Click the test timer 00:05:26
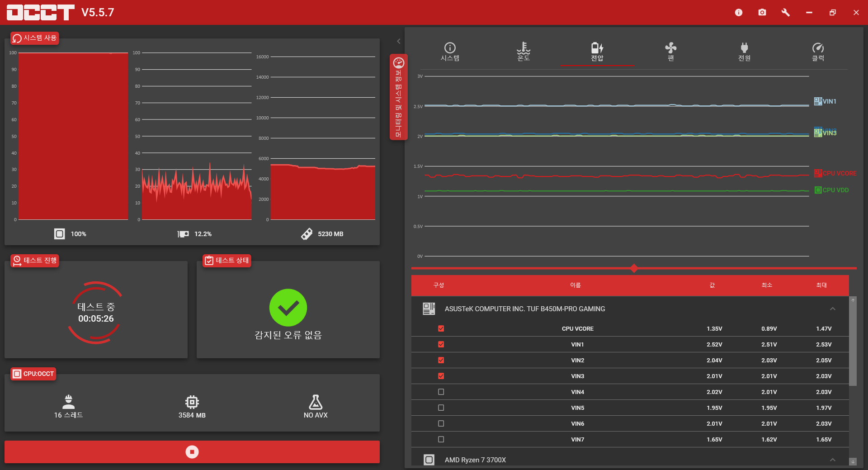This screenshot has height=470, width=868. click(96, 319)
